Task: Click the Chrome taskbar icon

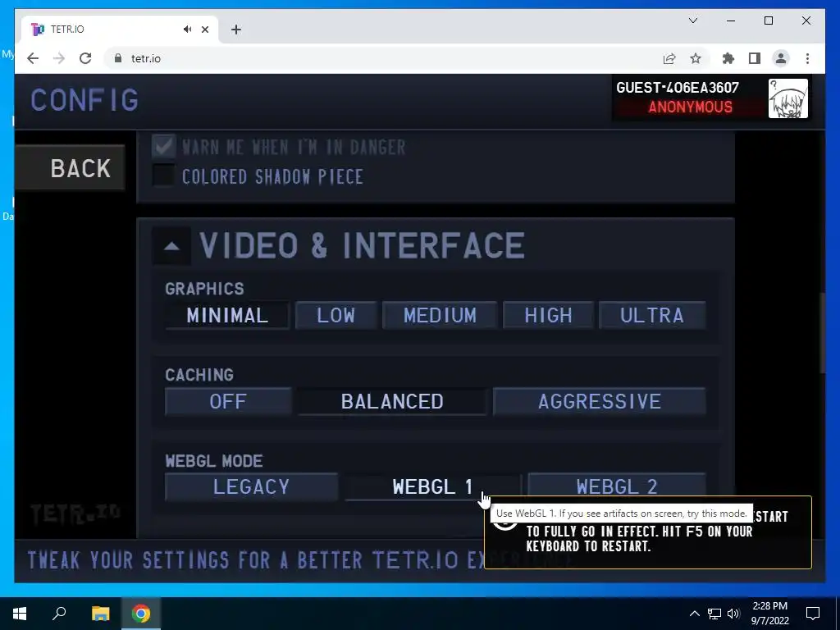Action: 141,614
